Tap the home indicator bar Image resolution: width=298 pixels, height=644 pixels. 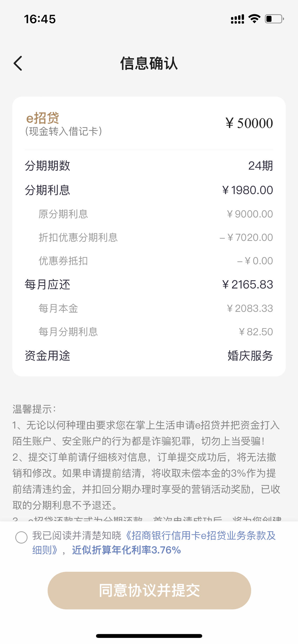(x=149, y=636)
